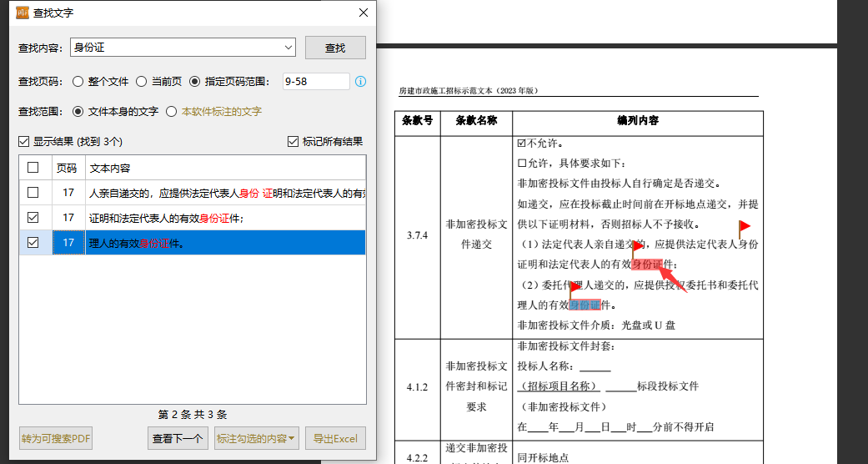The image size is (868, 464).
Task: Click the document header 房建市政施工招标示范文本
Action: 469,91
